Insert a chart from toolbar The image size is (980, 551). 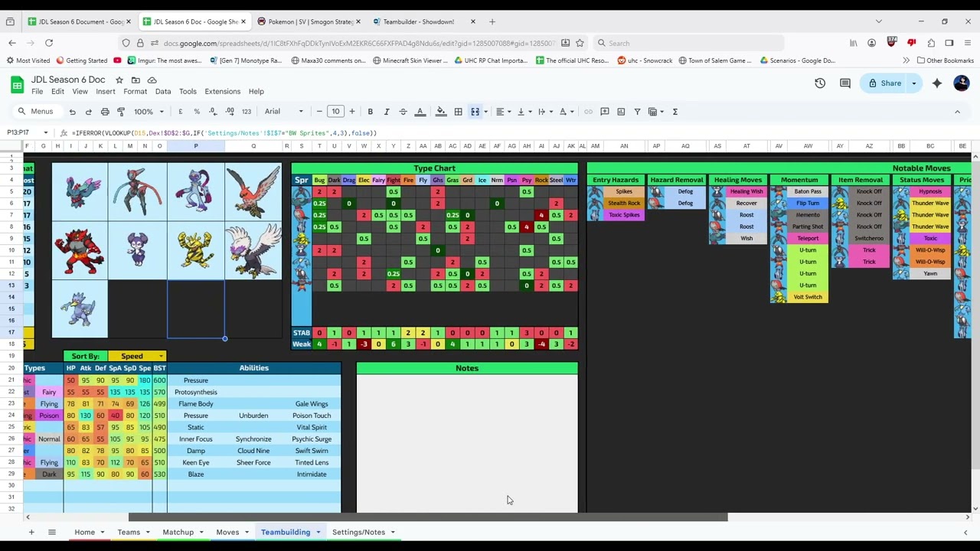621,112
